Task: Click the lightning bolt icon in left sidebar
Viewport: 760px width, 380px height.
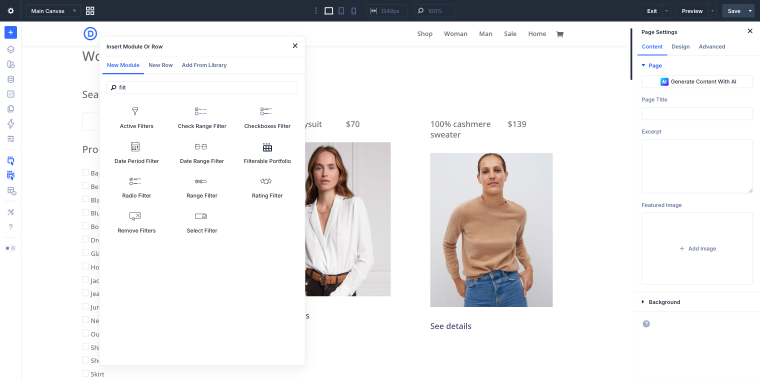Action: 11,124
